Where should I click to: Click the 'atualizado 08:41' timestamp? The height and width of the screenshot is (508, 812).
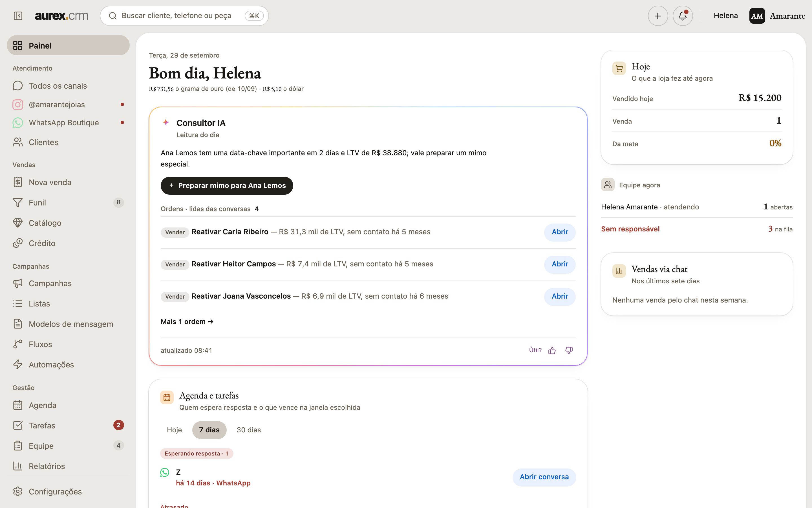click(x=187, y=351)
